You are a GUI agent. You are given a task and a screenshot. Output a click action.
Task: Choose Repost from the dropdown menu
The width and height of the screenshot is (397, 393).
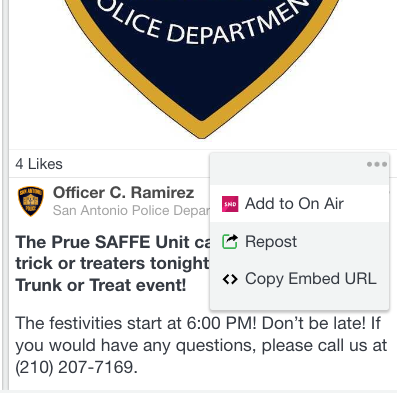click(x=299, y=241)
